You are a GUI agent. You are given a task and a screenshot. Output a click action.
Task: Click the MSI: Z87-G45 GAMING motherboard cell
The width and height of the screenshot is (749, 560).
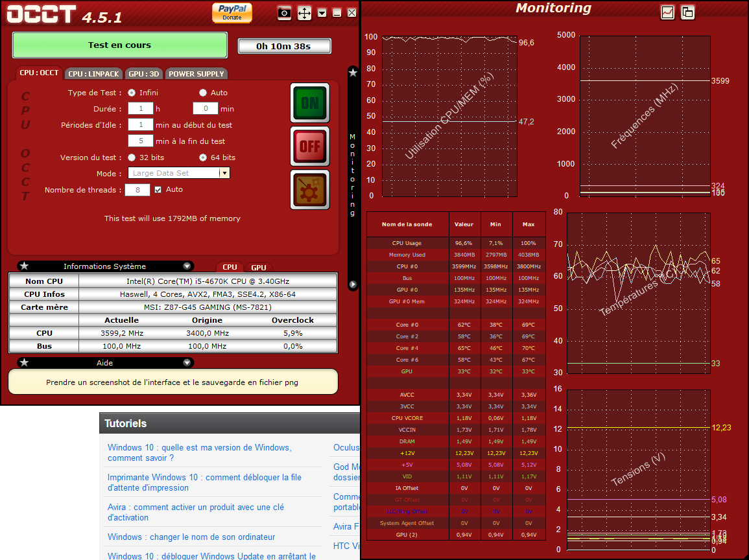coord(208,307)
